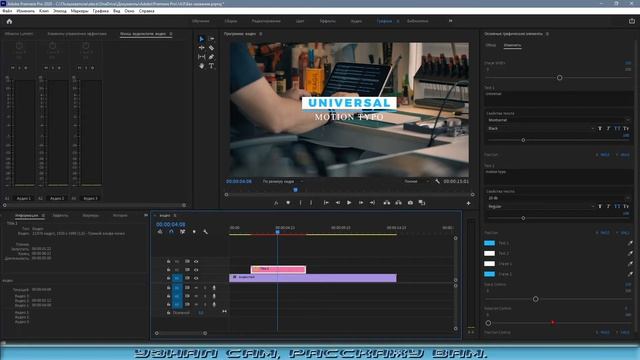Screen dimensions: 640x360
Task: Mark In point in Program monitor
Action: coord(300,203)
